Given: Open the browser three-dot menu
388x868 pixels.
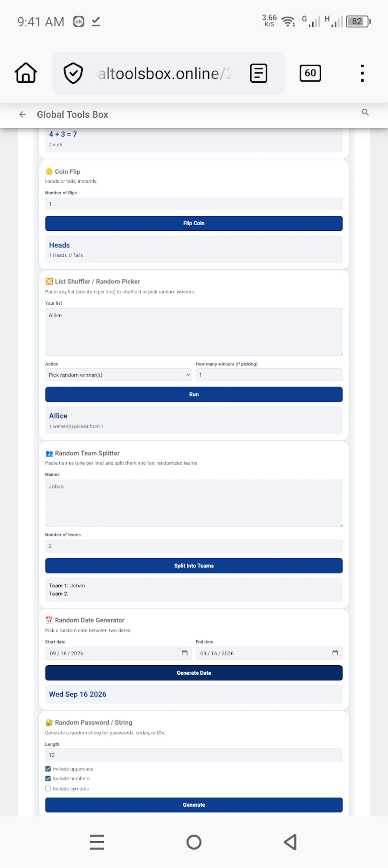Looking at the screenshot, I should (362, 73).
